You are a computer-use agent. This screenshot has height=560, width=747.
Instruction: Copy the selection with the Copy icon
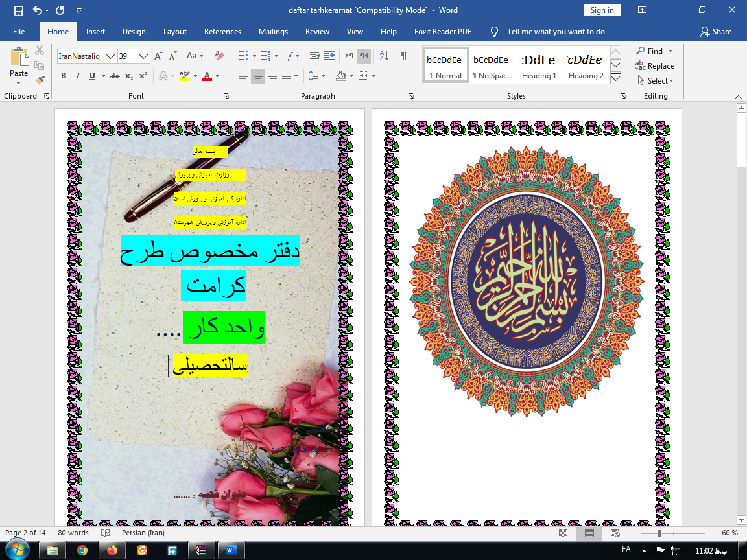tap(40, 65)
